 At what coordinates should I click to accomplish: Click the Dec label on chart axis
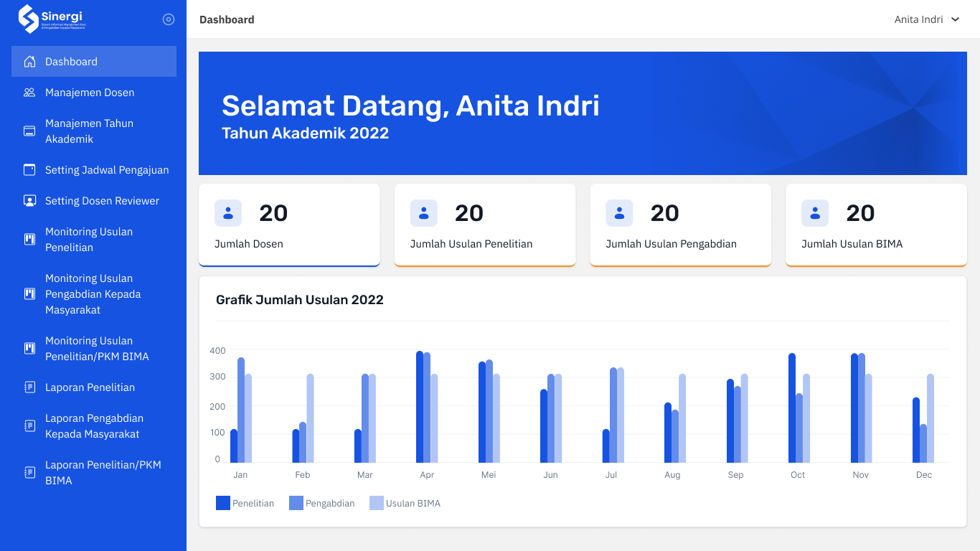coord(924,475)
